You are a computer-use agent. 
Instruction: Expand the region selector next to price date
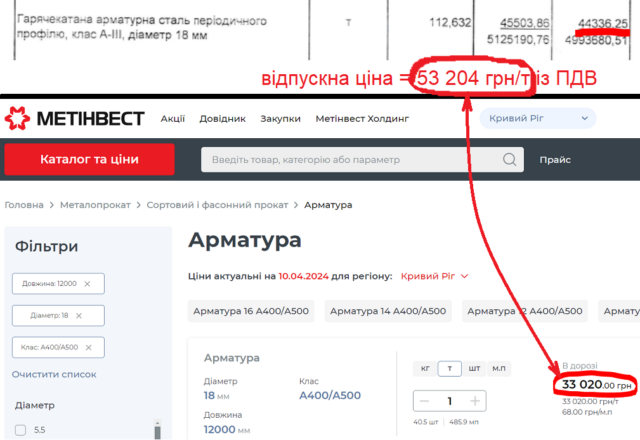tap(434, 276)
